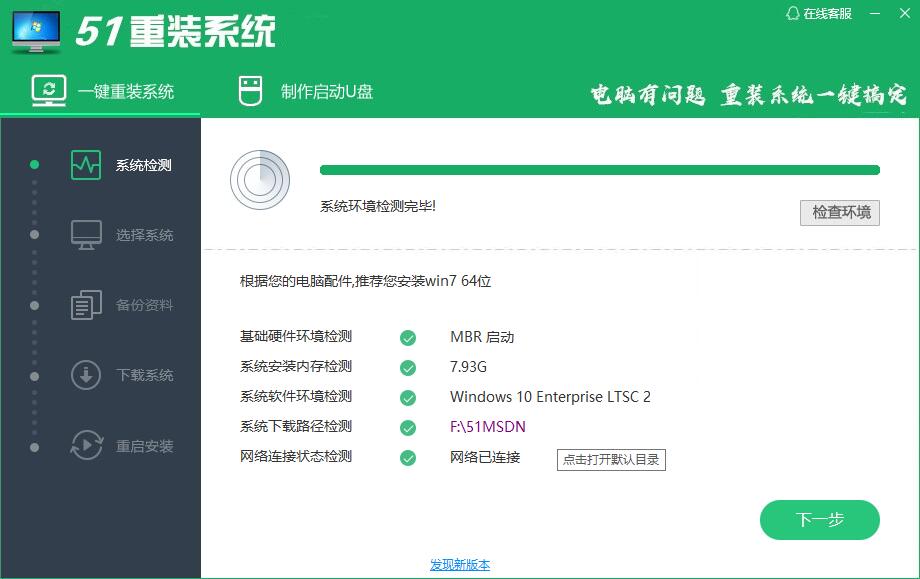Click the 下载系统 download arrow icon

(87, 376)
